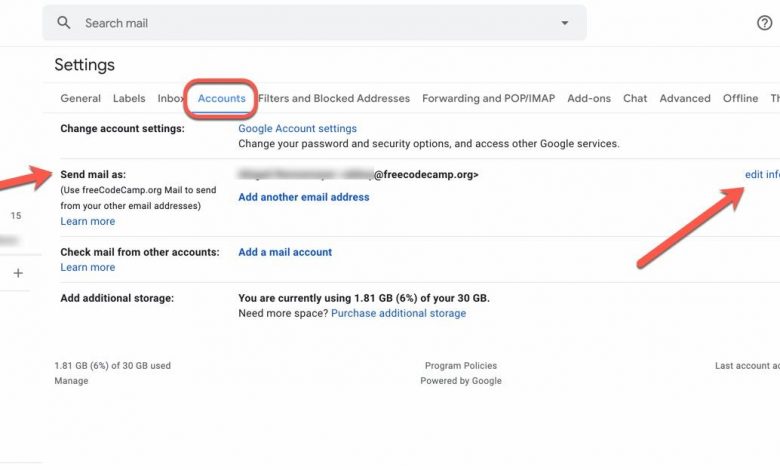Click Manage under storage usage

click(x=71, y=381)
